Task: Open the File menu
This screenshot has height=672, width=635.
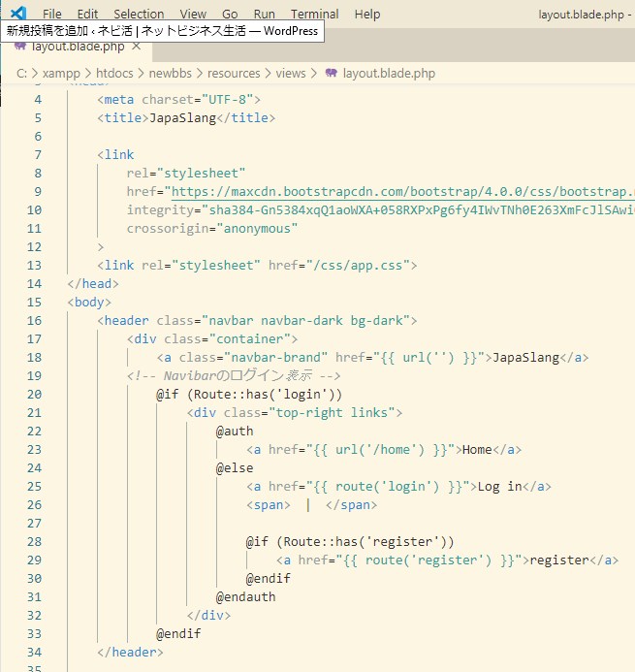Action: pos(52,15)
